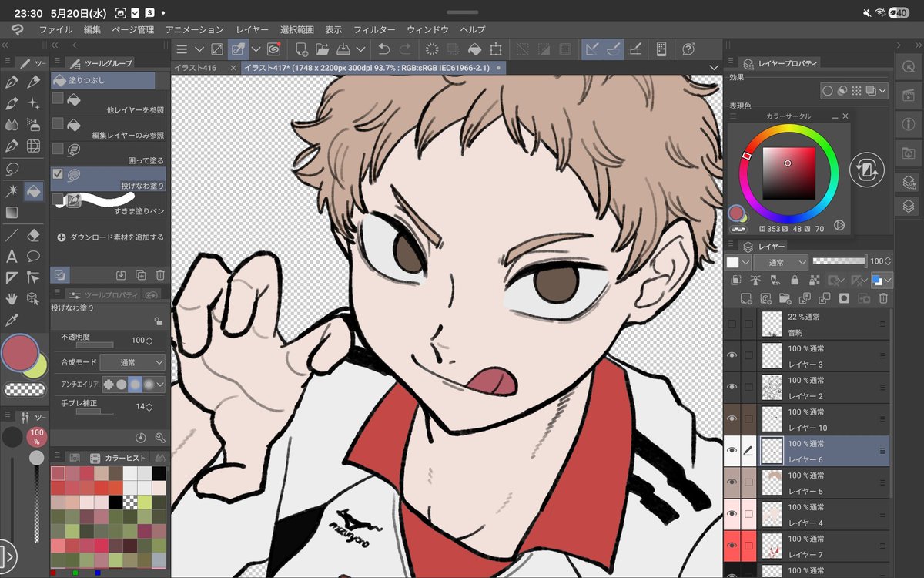
Task: Click ダウンロード素材を追加する button
Action: point(110,237)
